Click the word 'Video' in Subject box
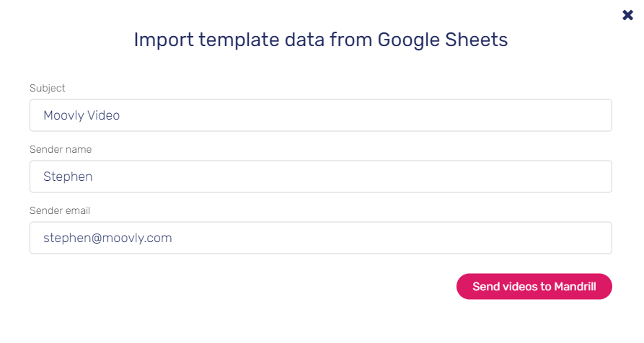Screen dimensions: 644x343 (104, 115)
